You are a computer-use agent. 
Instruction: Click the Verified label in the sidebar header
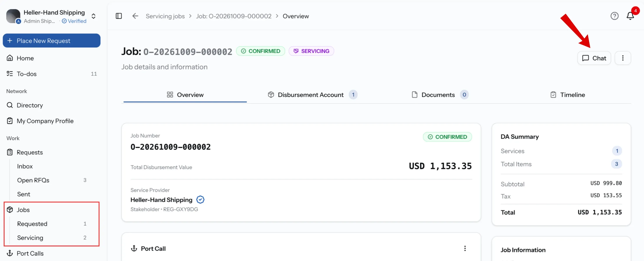click(74, 21)
